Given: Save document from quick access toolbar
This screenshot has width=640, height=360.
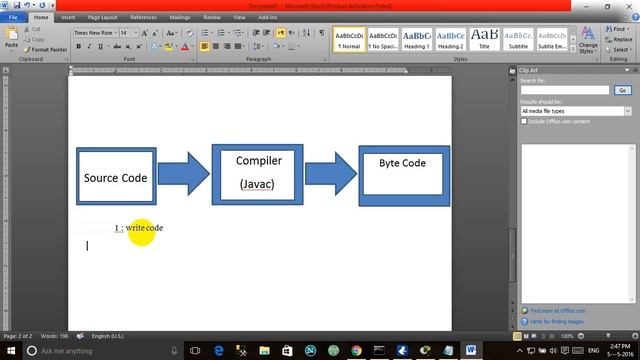Looking at the screenshot, I should [x=17, y=5].
